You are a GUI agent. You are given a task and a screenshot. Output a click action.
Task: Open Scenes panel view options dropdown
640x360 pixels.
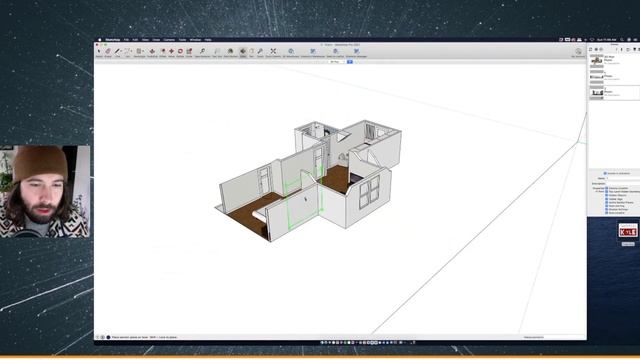tap(628, 49)
